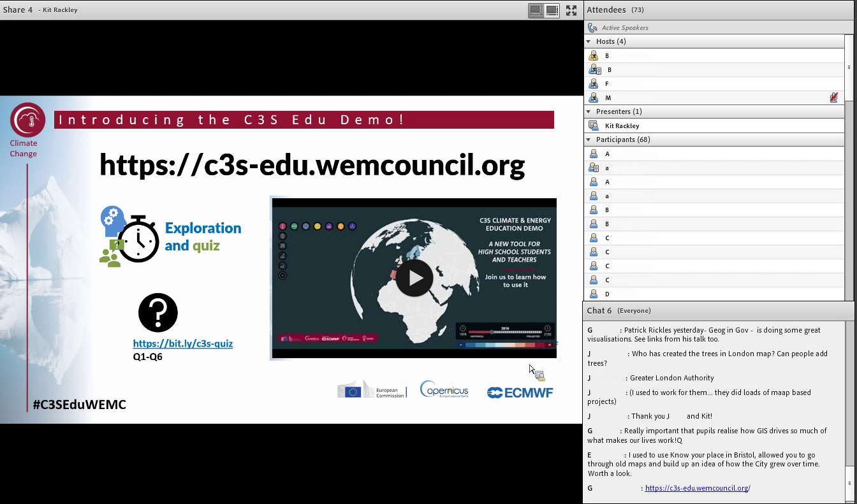This screenshot has height=504, width=857.
Task: Click the 'Thank you J and Kit!' chat message
Action: 650,417
